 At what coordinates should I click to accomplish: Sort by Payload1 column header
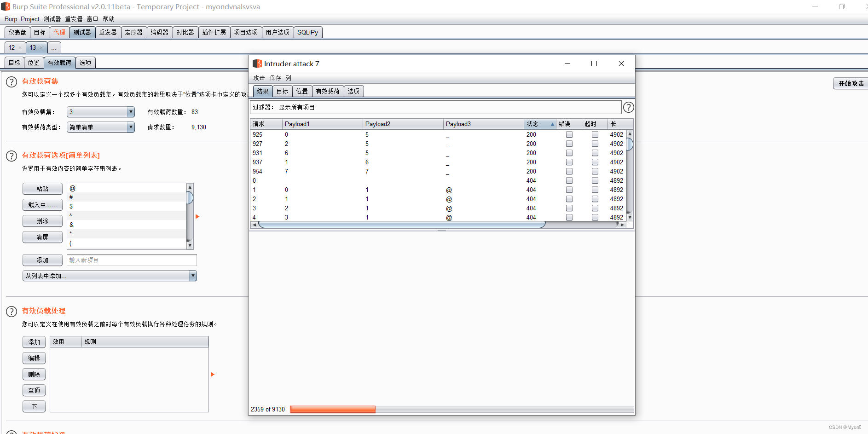tap(322, 124)
